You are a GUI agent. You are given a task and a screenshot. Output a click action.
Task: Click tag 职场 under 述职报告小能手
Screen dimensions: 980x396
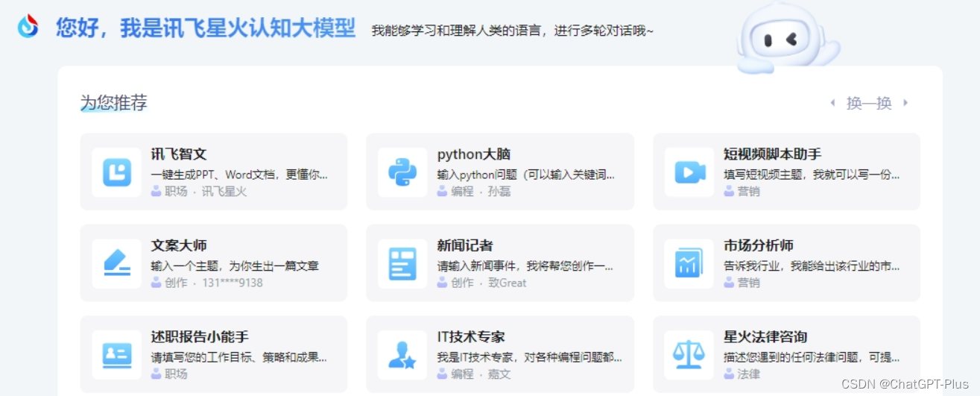click(x=176, y=374)
